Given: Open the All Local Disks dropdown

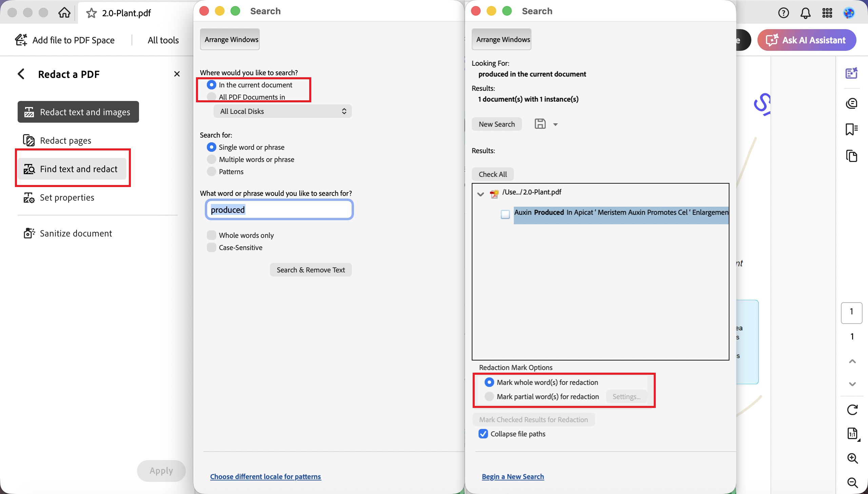Looking at the screenshot, I should [x=282, y=111].
